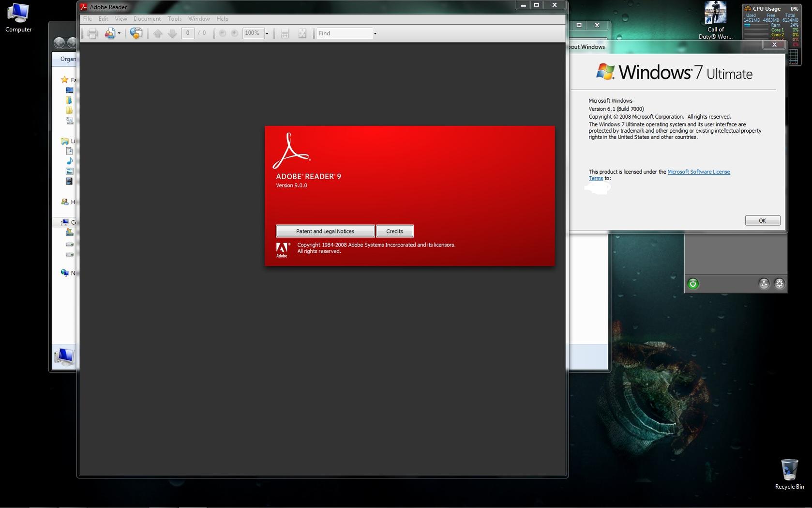This screenshot has height=508, width=812.
Task: Open the Find options dropdown arrow
Action: (375, 33)
